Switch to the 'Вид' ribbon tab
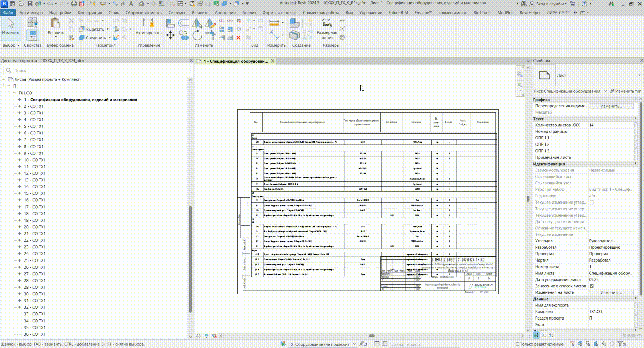644x348 pixels. pyautogui.click(x=349, y=13)
